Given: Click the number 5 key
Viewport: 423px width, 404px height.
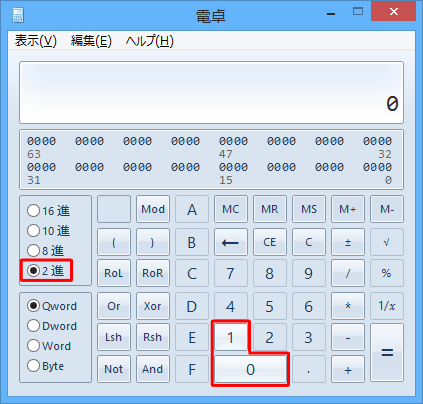Looking at the screenshot, I should 270,306.
